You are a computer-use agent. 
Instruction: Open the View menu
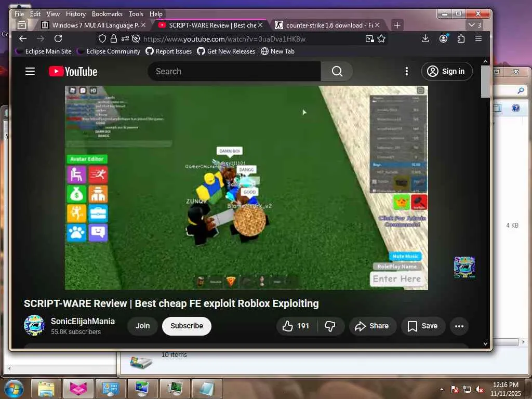53,14
